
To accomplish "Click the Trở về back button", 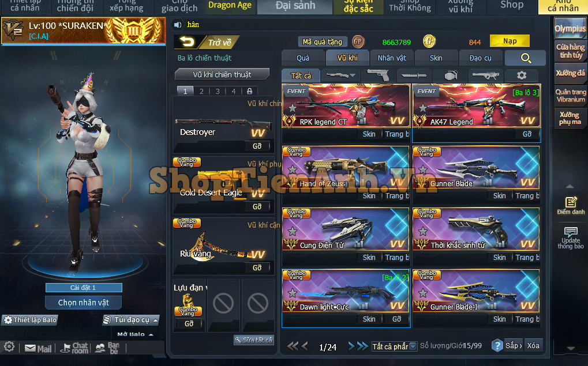I will (x=207, y=42).
